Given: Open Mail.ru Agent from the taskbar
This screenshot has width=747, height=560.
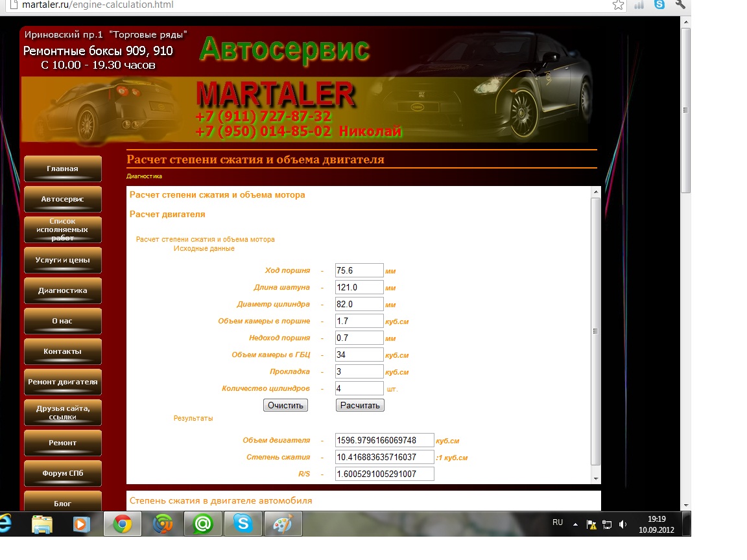Looking at the screenshot, I should click(x=203, y=524).
